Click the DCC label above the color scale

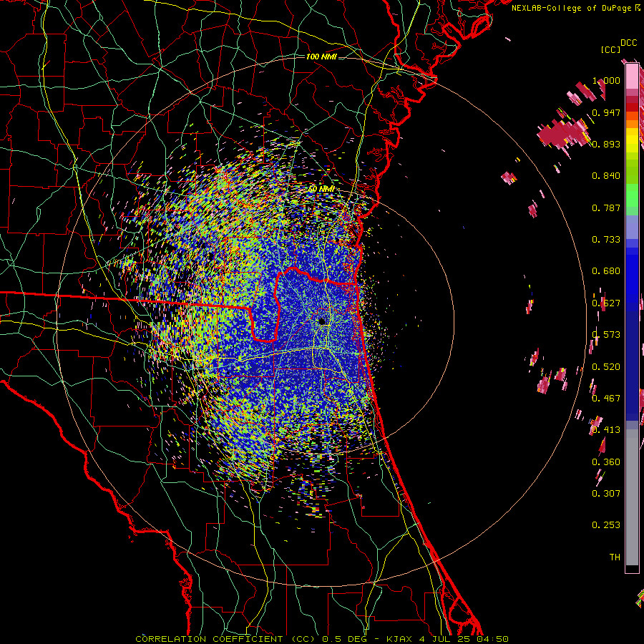(x=628, y=43)
